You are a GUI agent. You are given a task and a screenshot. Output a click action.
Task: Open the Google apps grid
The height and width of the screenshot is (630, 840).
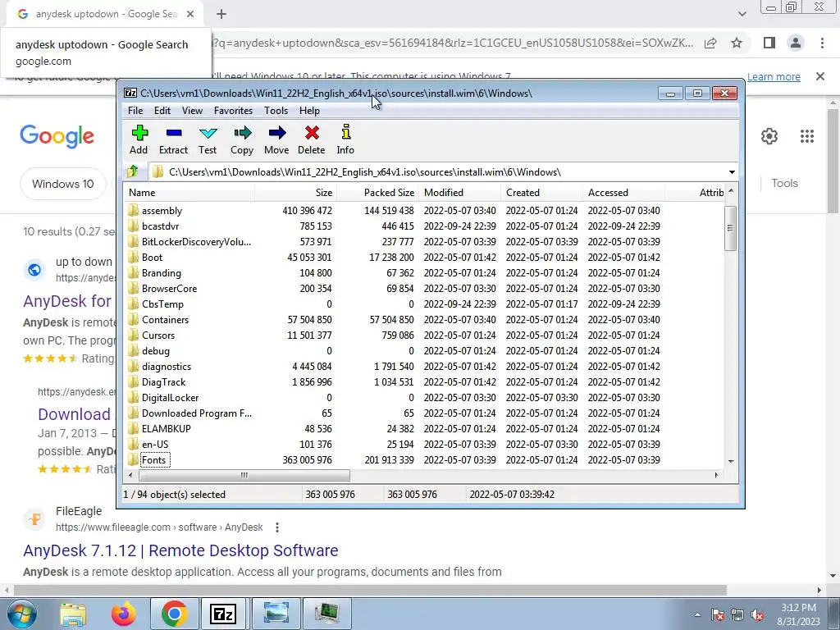[x=807, y=136]
